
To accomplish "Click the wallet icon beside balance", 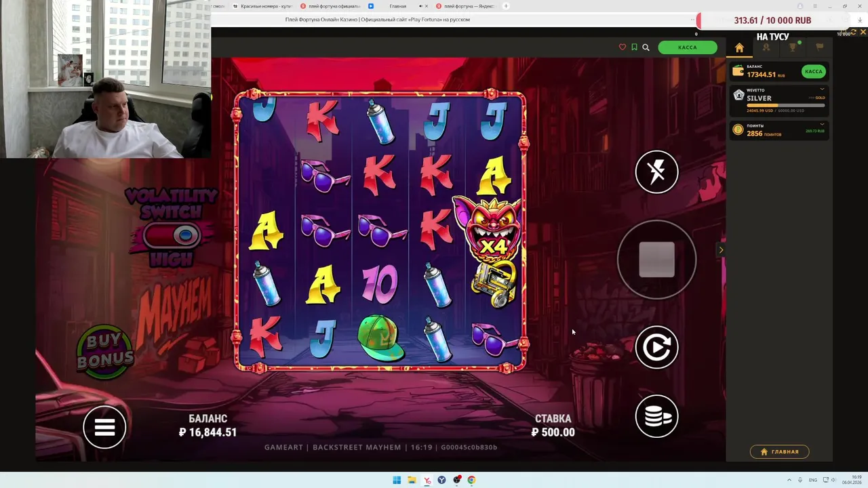I will pyautogui.click(x=738, y=71).
